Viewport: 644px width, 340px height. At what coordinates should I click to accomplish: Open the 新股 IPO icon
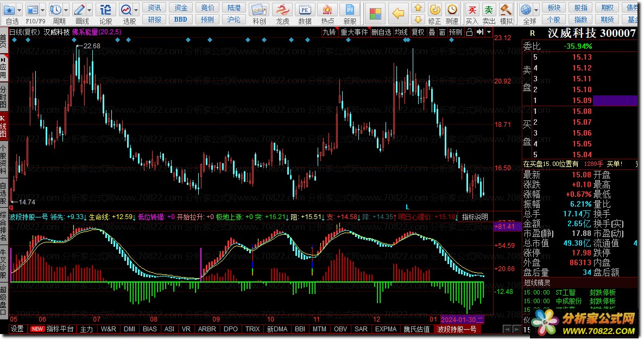[x=350, y=9]
